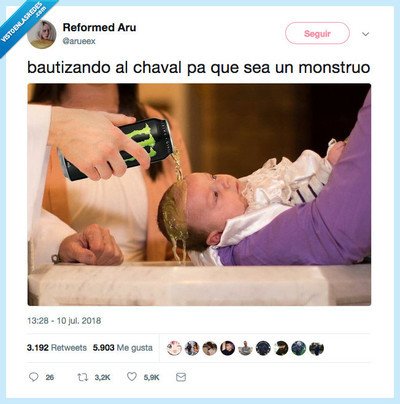Open Reformed Aru profile avatar
This screenshot has width=400, height=404.
(42, 34)
